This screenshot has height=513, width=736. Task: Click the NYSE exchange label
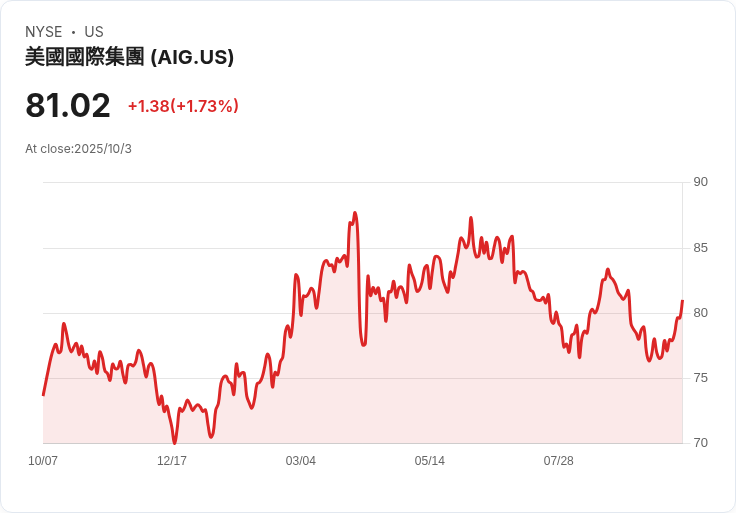[44, 32]
